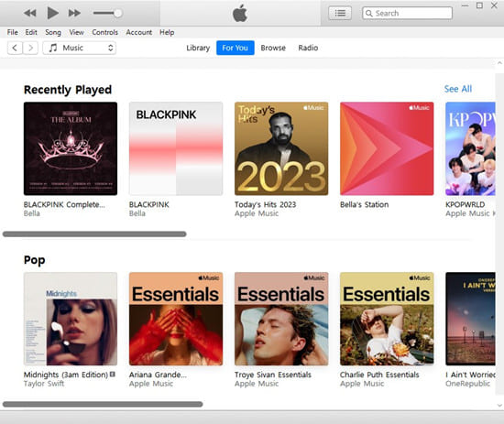Open the Edit menu
This screenshot has width=504, height=424.
pos(31,32)
